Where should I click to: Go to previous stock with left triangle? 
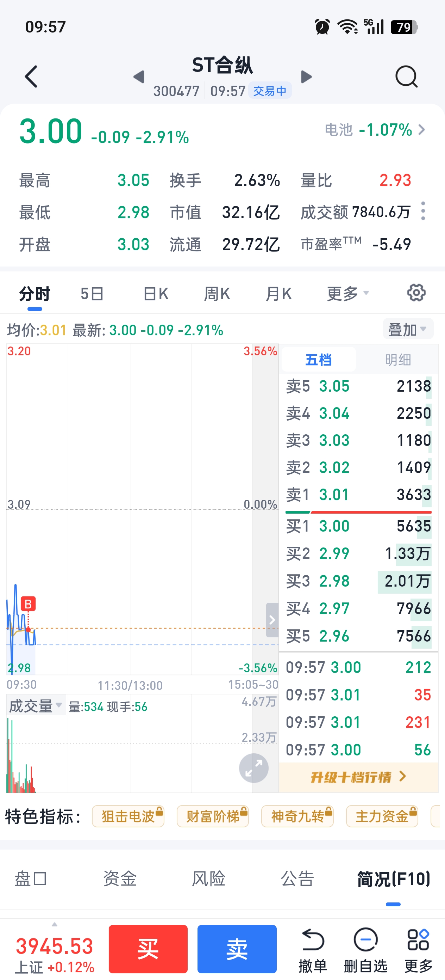click(139, 76)
